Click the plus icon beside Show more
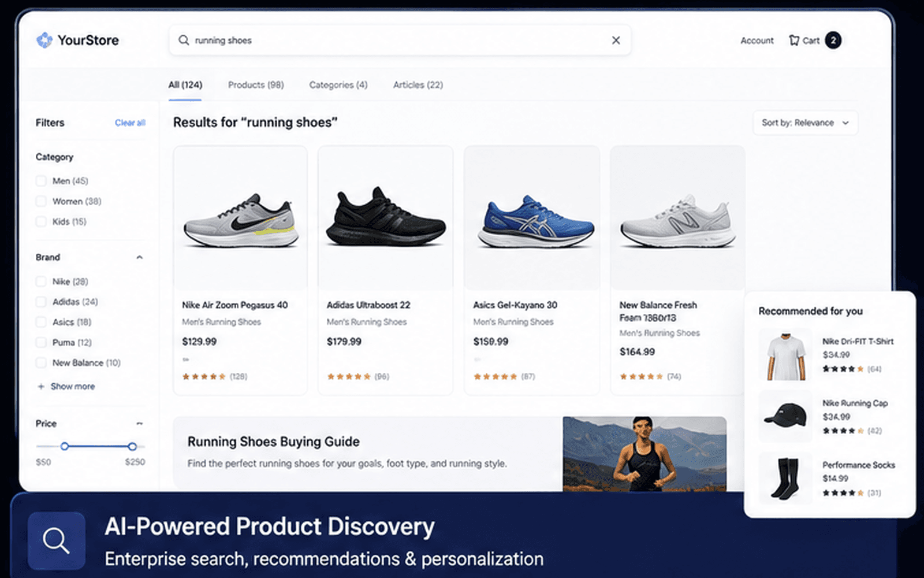Viewport: 924px width, 578px height. pyautogui.click(x=41, y=386)
